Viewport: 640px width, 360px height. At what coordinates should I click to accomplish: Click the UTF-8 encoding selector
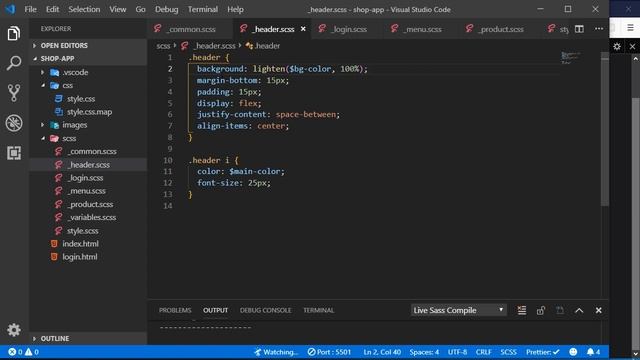pos(457,352)
